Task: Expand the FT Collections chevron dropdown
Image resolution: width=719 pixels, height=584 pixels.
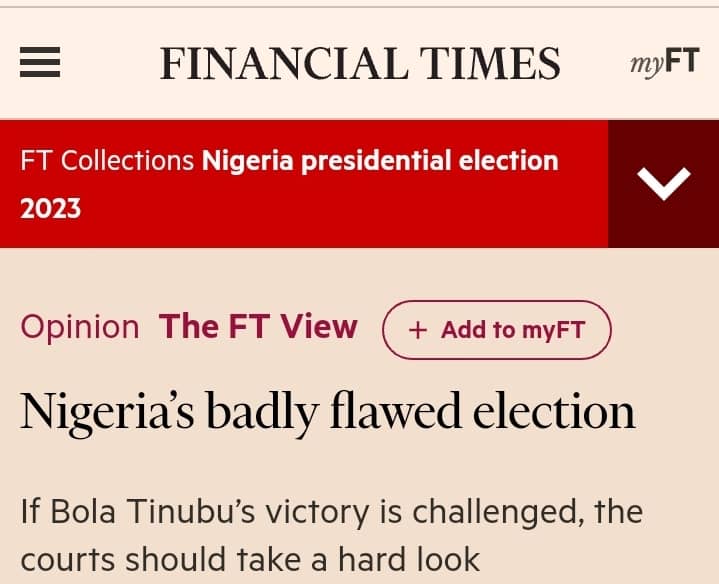Action: pos(663,183)
